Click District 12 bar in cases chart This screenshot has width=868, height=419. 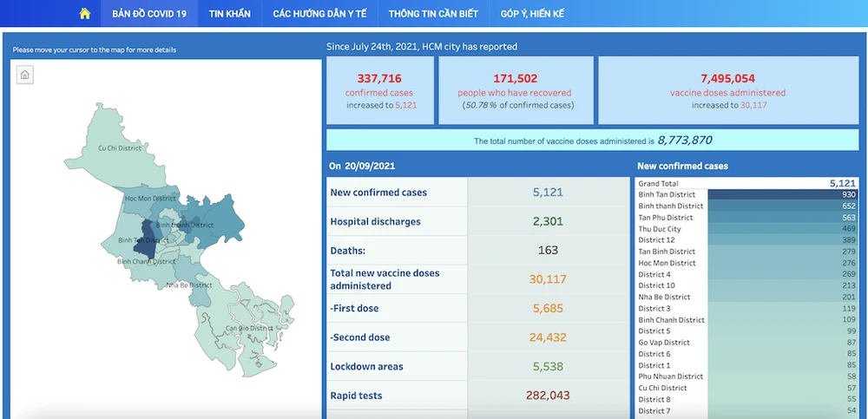781,240
